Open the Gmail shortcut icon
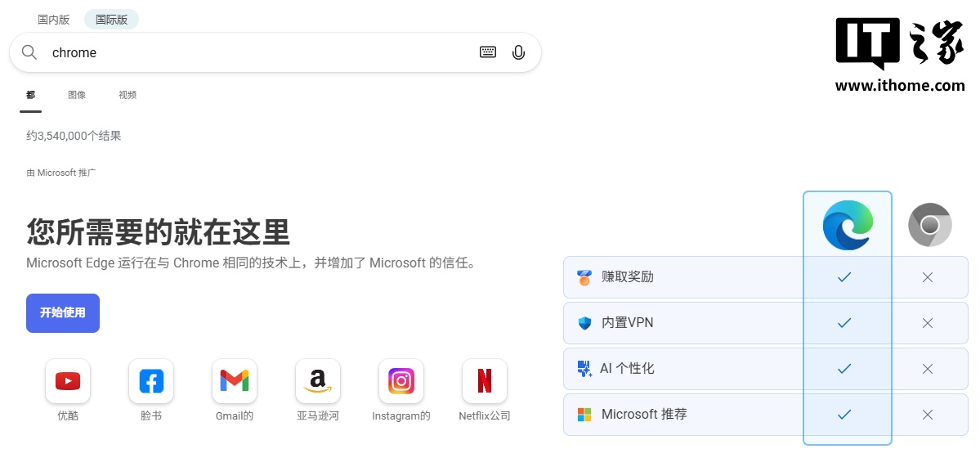The height and width of the screenshot is (458, 980). 235,381
